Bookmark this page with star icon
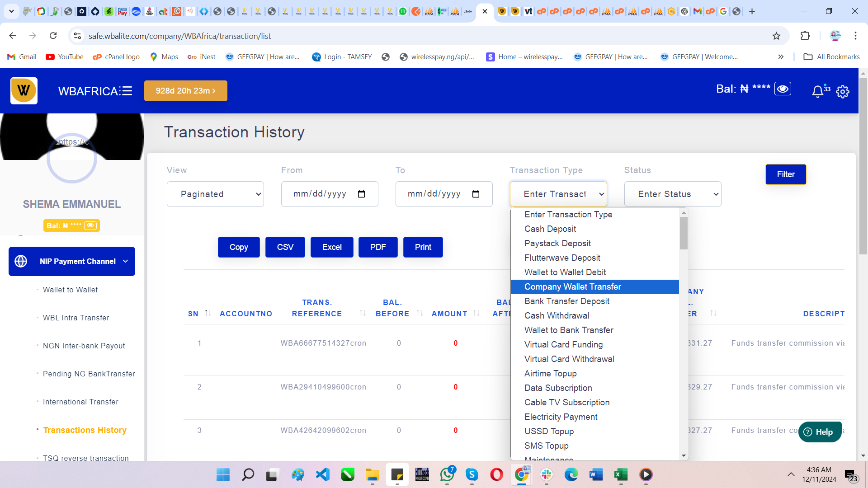This screenshot has width=868, height=488. pyautogui.click(x=776, y=36)
